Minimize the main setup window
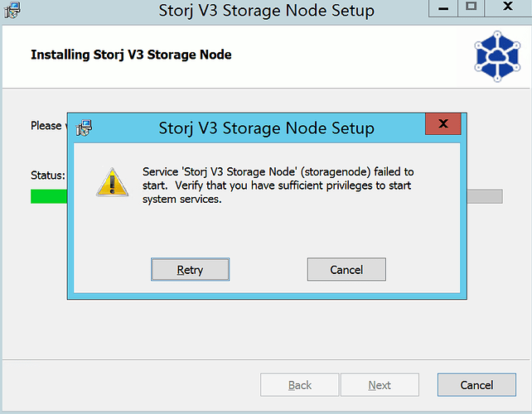This screenshot has width=532, height=414. [443, 7]
